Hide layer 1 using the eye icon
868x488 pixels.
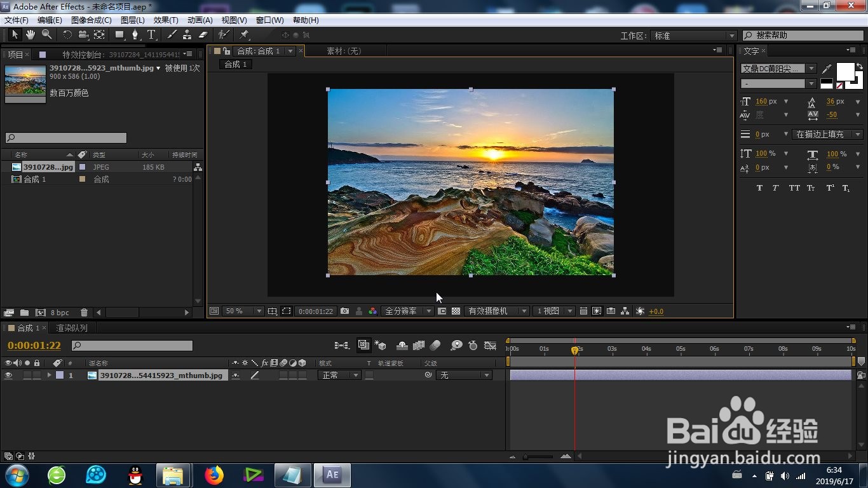[x=8, y=376]
